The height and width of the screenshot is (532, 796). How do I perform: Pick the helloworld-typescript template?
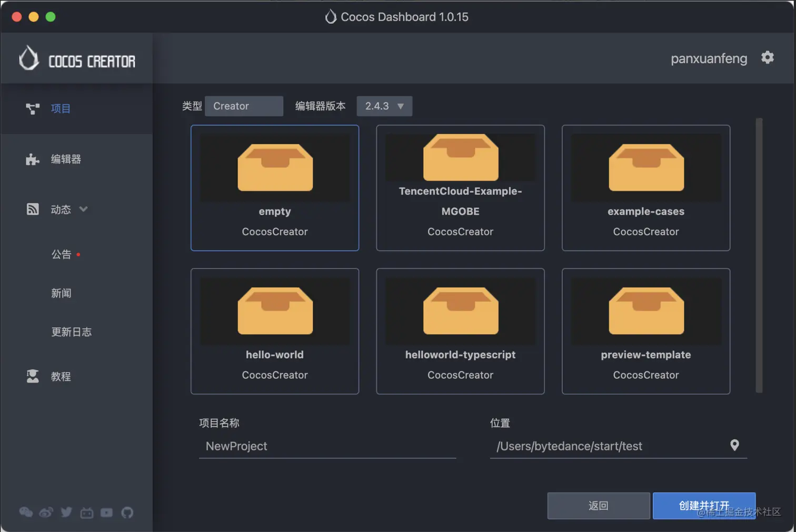pyautogui.click(x=460, y=331)
